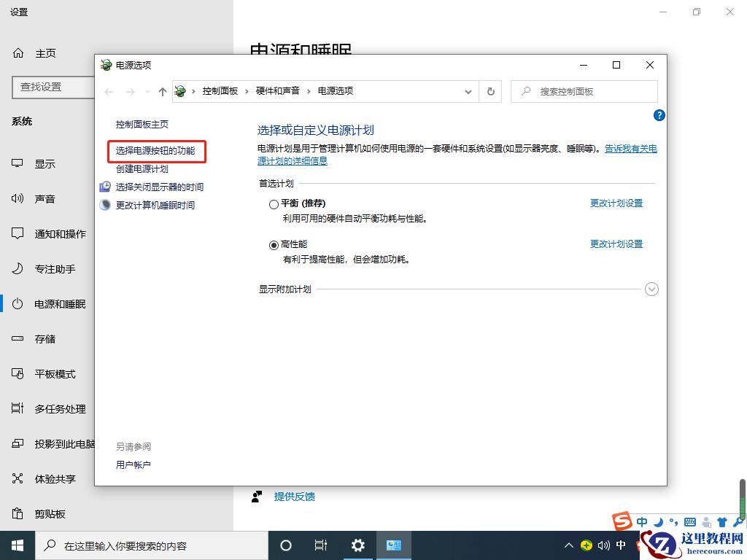The height and width of the screenshot is (560, 747).
Task: Open 平板模式 settings in the sidebar
Action: click(x=55, y=373)
